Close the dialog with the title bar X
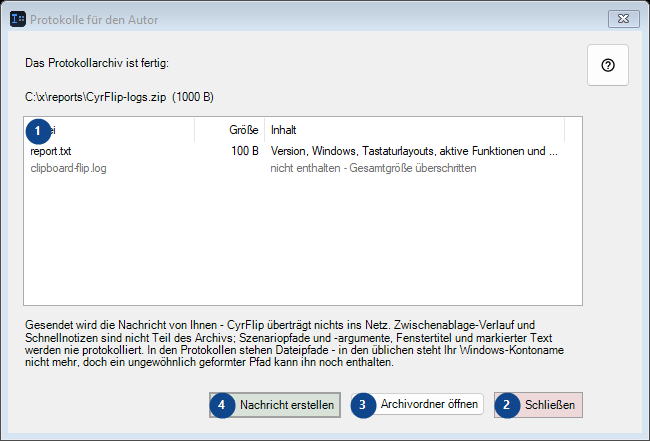 [623, 19]
